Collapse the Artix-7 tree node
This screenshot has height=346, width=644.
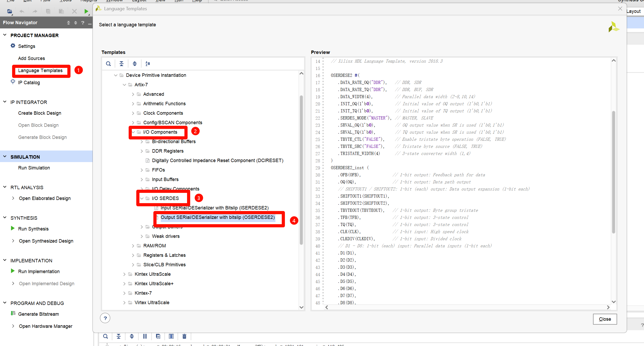(x=124, y=85)
